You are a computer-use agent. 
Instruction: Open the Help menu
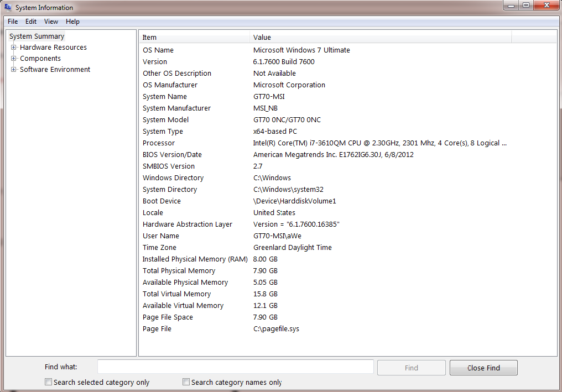tap(72, 22)
